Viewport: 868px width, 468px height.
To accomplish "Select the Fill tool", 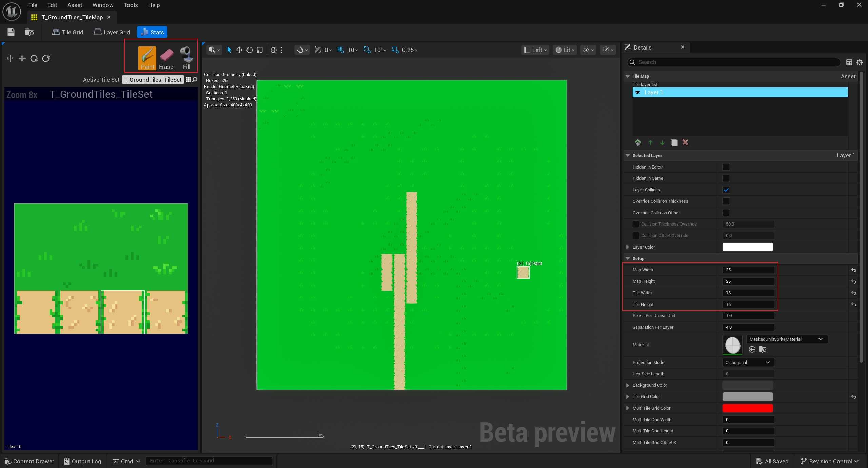I will point(186,58).
